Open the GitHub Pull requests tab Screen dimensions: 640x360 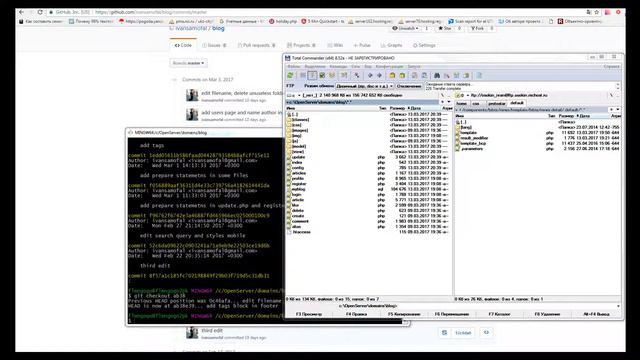tap(257, 45)
